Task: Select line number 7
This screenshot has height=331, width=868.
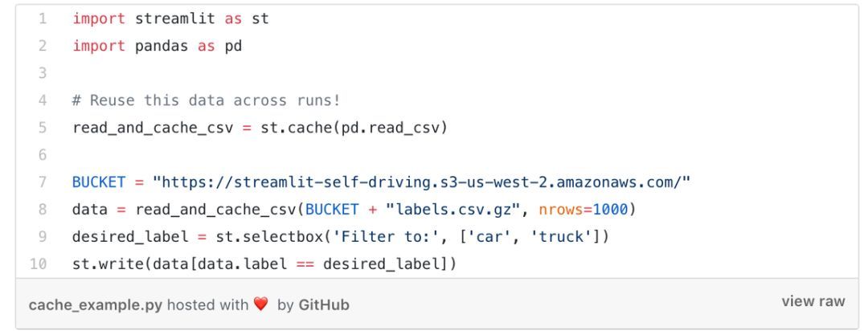Action: (x=43, y=182)
